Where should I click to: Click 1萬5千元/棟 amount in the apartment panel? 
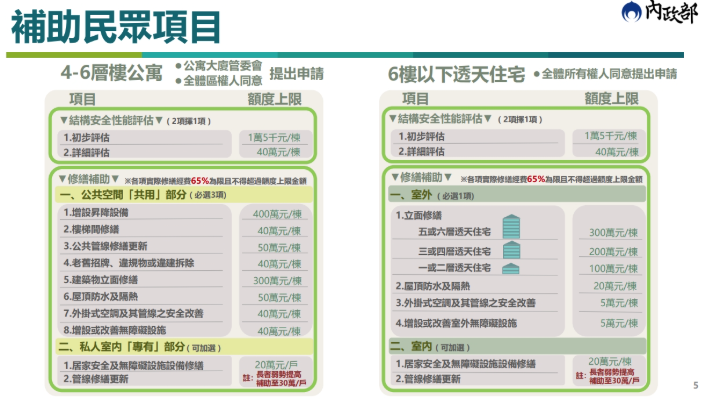click(x=274, y=138)
